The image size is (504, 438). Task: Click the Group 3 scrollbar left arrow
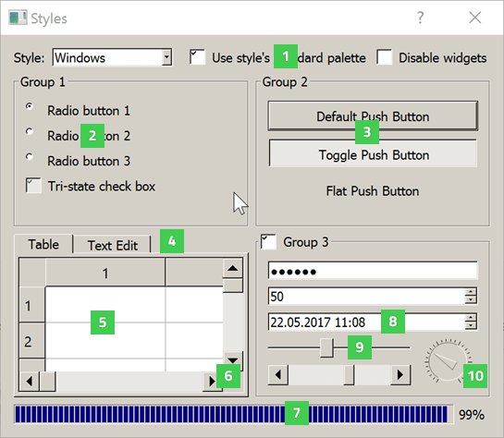[278, 374]
